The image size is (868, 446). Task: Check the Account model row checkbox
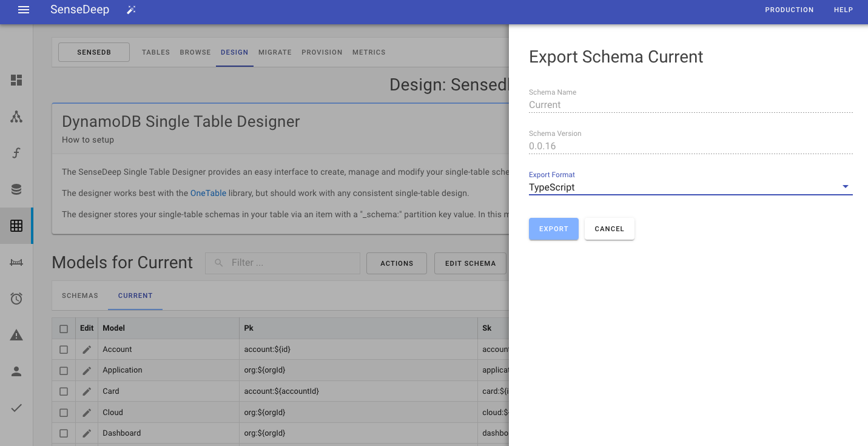coord(64,349)
